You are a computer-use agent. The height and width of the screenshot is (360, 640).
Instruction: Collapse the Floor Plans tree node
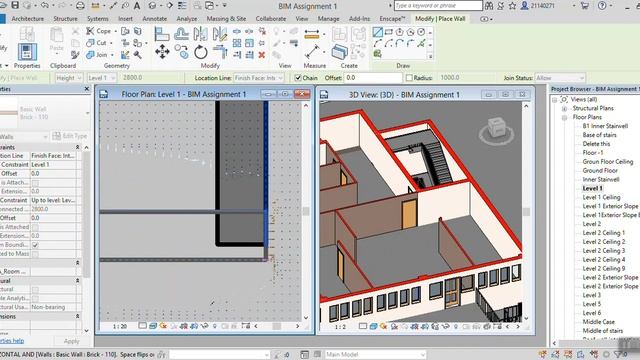(564, 118)
